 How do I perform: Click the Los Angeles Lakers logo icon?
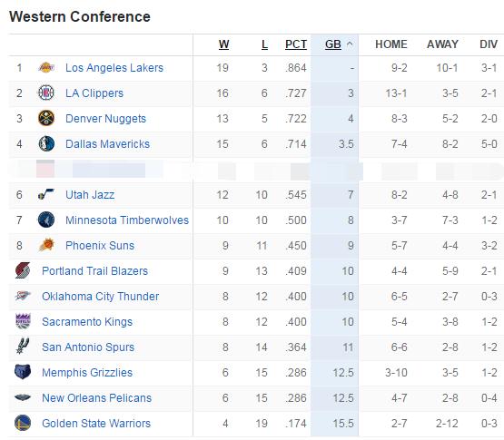[46, 67]
